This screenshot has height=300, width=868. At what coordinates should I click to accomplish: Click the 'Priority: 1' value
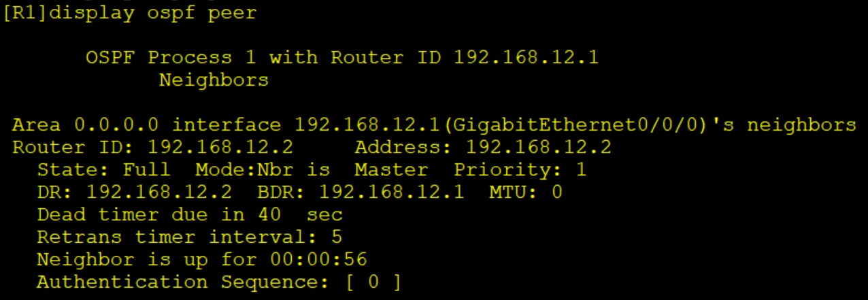(x=520, y=169)
